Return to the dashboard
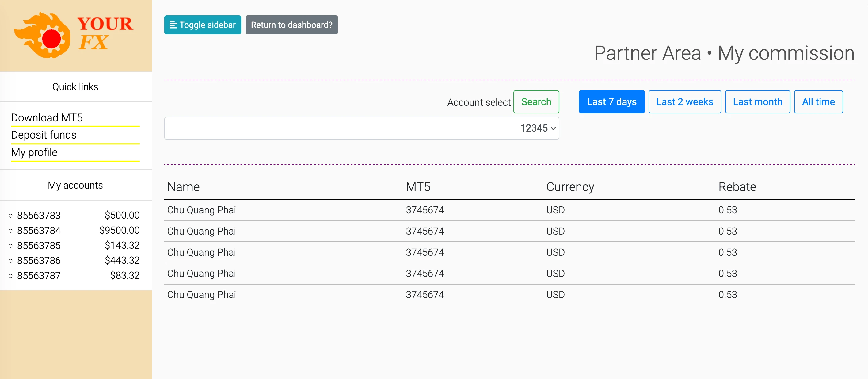 click(291, 25)
